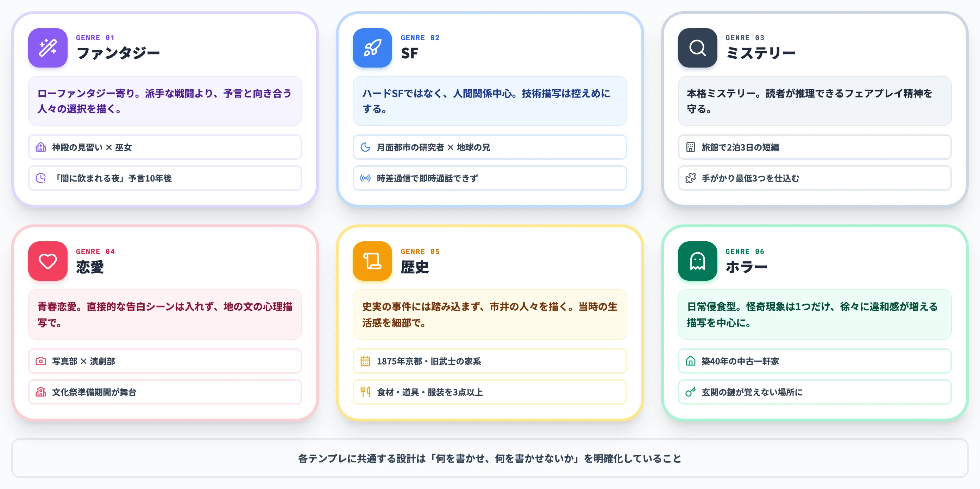980x489 pixels.
Task: Click the scroll icon for 歴史
Action: coord(372,261)
